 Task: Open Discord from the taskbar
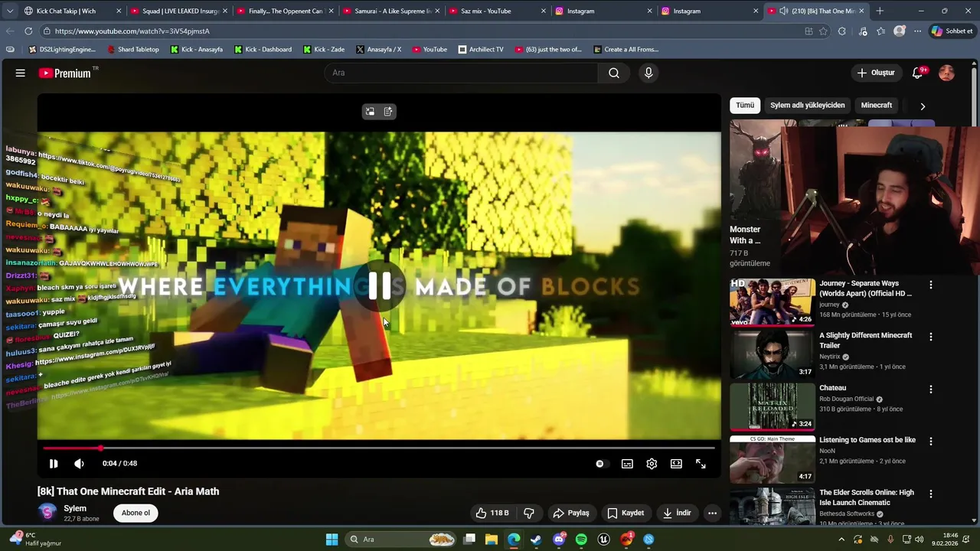click(x=559, y=540)
